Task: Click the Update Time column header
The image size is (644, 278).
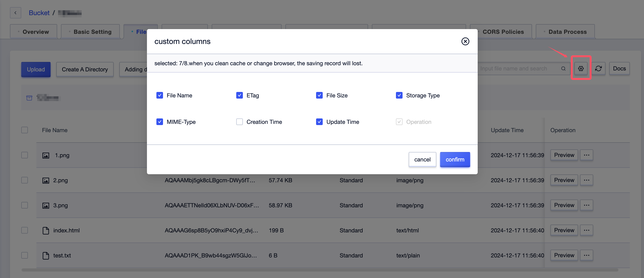Action: tap(507, 130)
